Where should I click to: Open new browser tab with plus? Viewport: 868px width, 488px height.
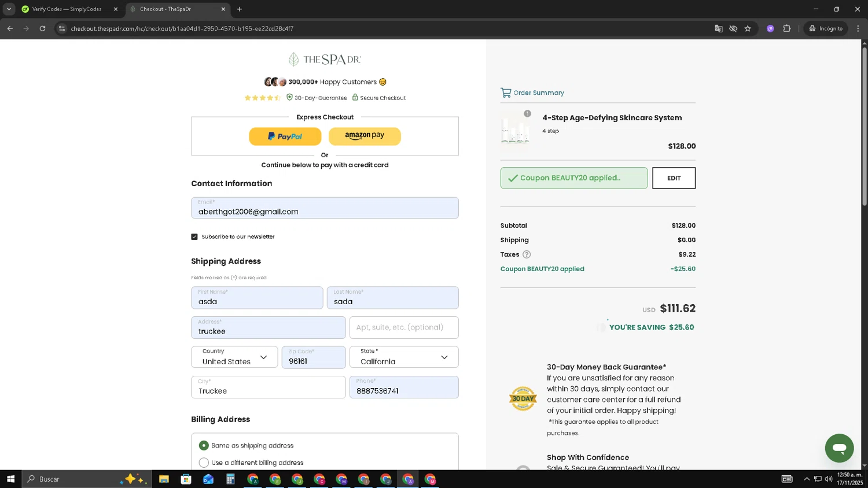pos(240,9)
